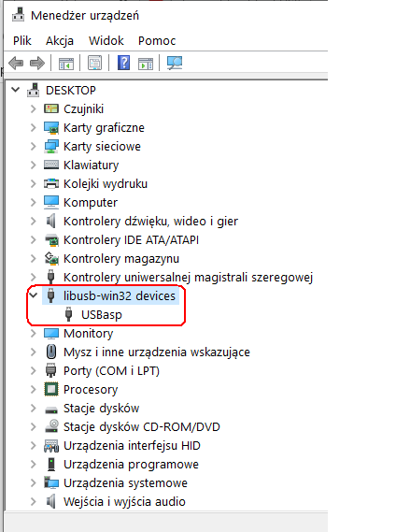Open Properties via the toolbar sheet icon

pyautogui.click(x=94, y=63)
